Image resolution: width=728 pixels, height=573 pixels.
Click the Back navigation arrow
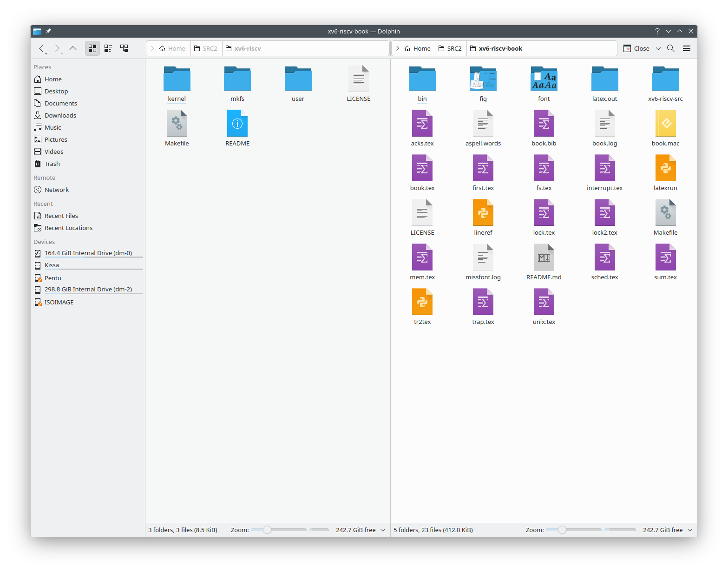42,48
